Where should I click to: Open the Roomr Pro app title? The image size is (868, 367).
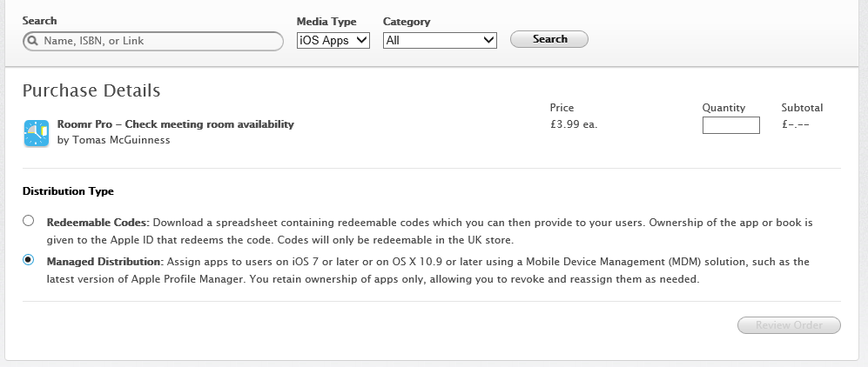pos(175,124)
